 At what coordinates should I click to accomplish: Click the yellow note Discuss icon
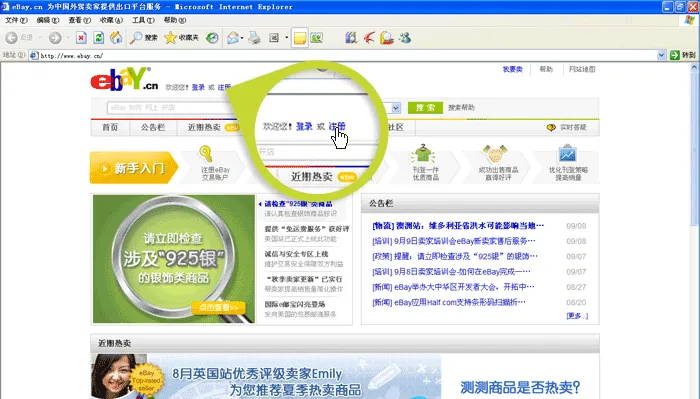pyautogui.click(x=300, y=38)
